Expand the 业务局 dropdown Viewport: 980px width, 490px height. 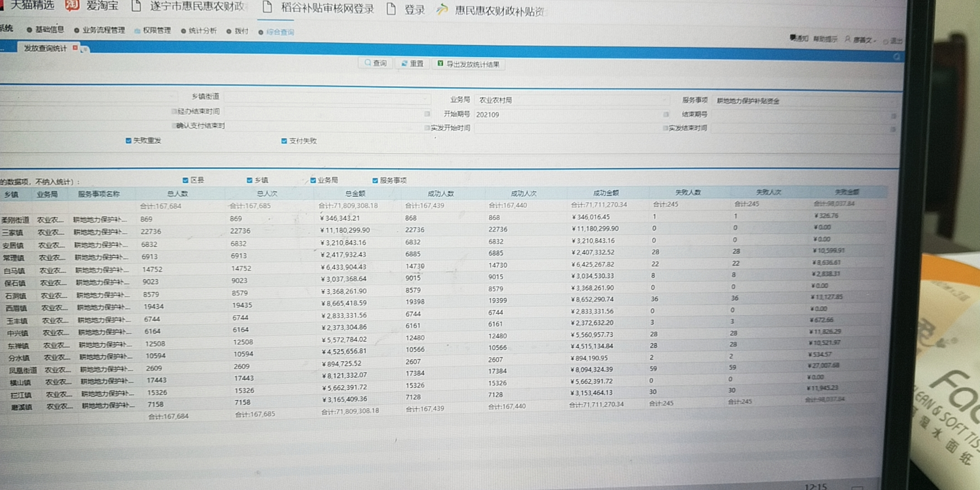point(666,100)
